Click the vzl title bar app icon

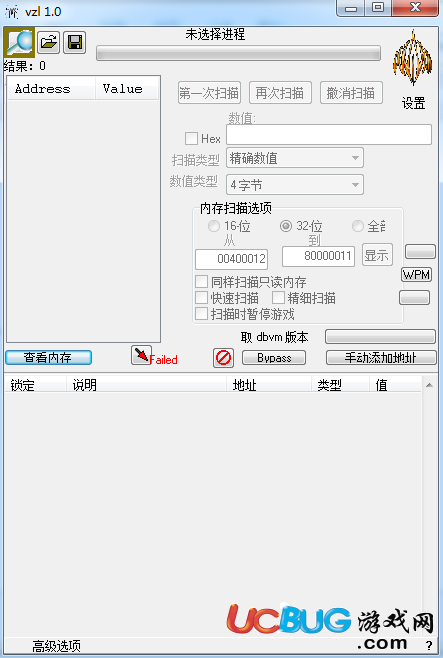point(12,12)
